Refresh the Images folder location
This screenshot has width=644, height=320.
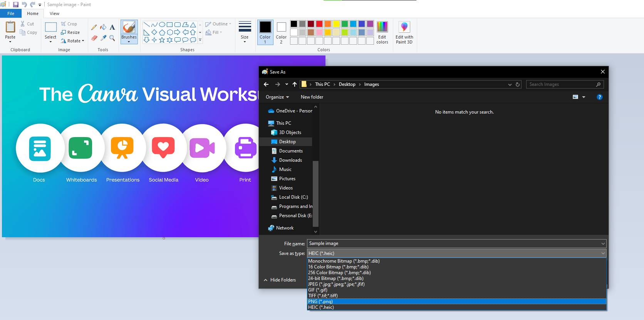(x=518, y=84)
